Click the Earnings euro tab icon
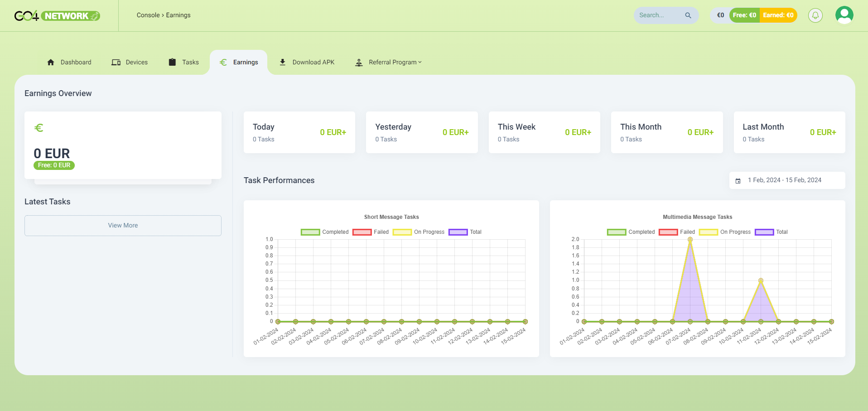This screenshot has width=868, height=411. (223, 62)
